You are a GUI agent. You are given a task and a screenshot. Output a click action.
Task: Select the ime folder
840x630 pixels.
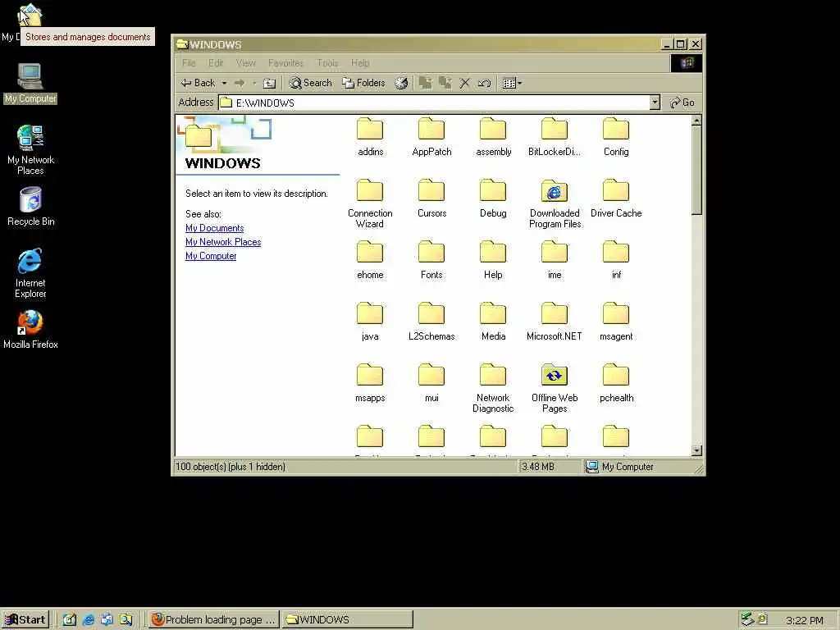coord(555,260)
